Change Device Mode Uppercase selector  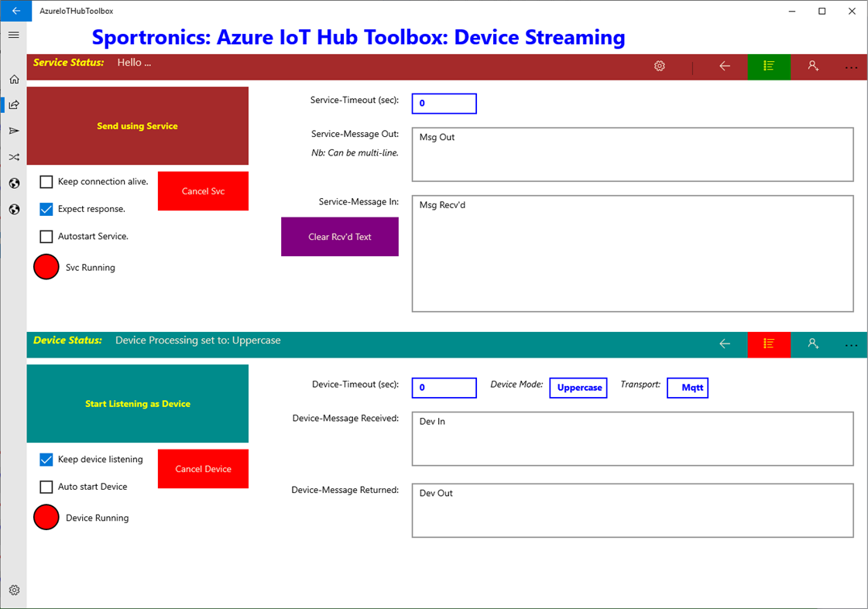click(578, 388)
